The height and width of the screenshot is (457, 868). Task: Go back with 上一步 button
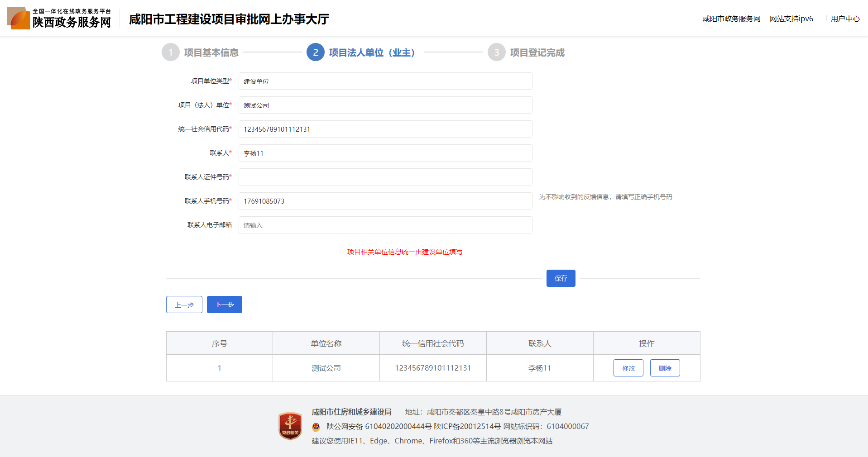click(x=184, y=305)
